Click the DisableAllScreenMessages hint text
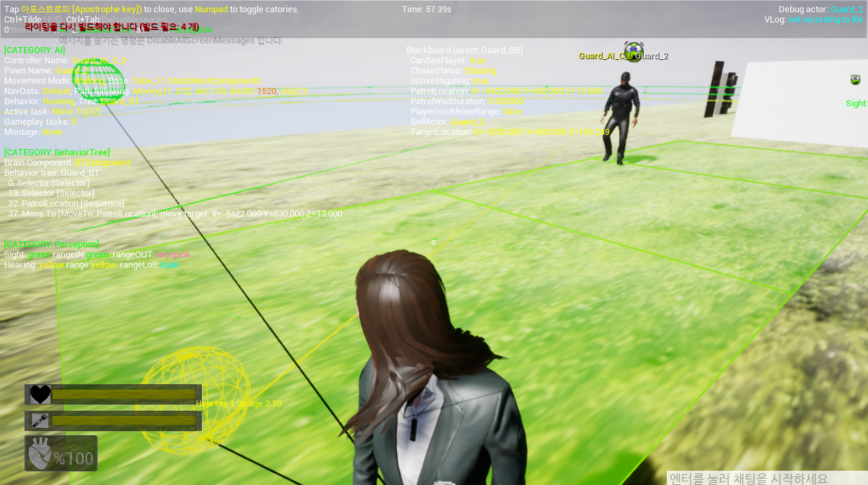The height and width of the screenshot is (485, 868). click(x=170, y=41)
